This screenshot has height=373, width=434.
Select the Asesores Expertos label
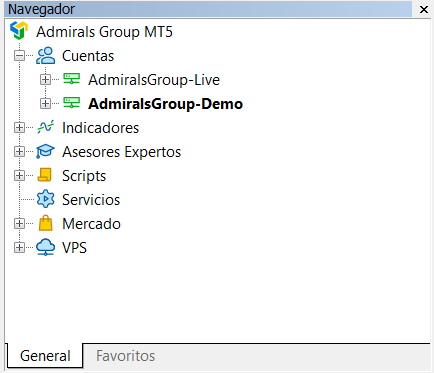pos(121,152)
